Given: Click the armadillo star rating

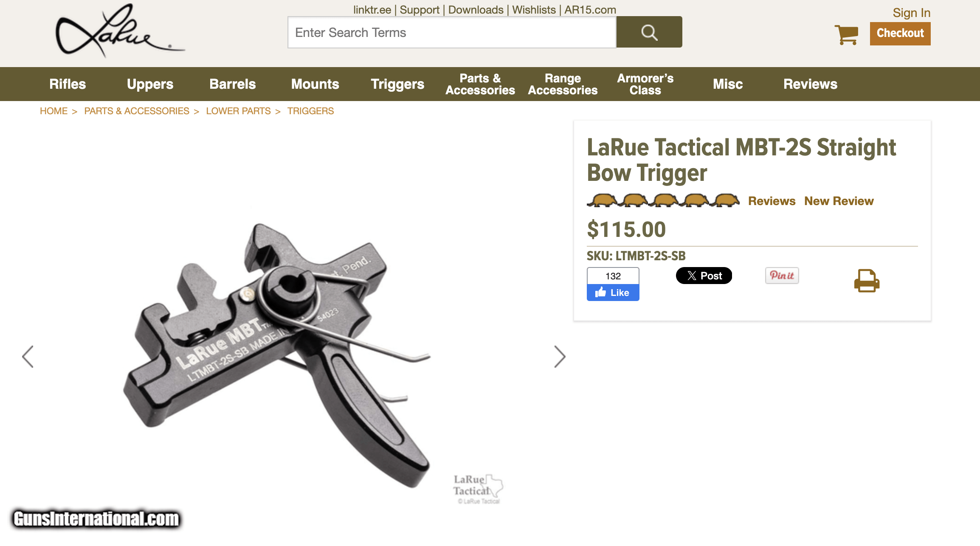Looking at the screenshot, I should pos(663,200).
